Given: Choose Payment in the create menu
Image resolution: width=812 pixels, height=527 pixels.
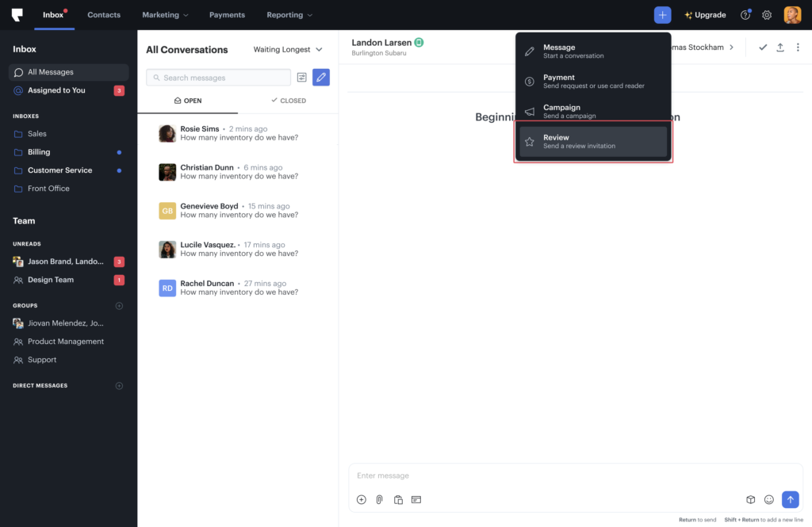Looking at the screenshot, I should (592, 82).
